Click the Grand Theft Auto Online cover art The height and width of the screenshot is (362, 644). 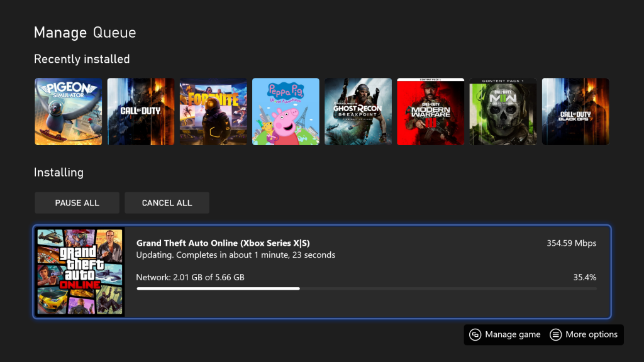80,271
